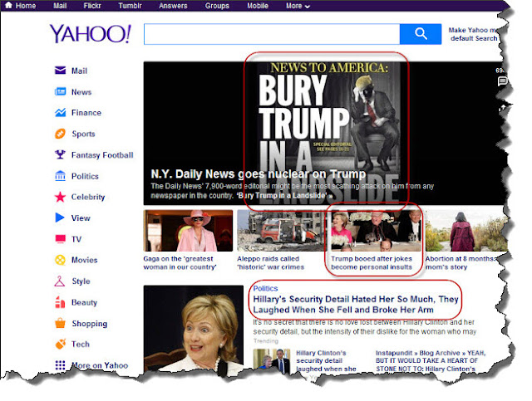532x401 pixels.
Task: Click the magnifying glass search button
Action: pos(421,34)
